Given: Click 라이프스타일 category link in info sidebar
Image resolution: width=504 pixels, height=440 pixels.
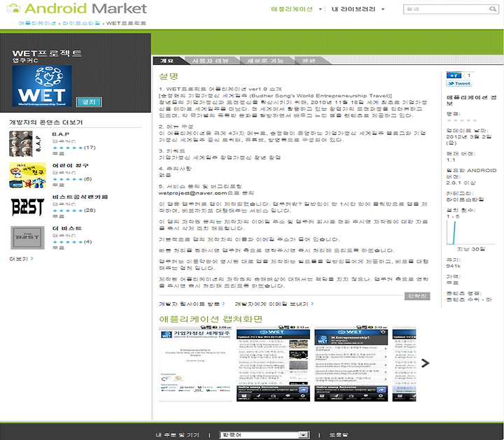Looking at the screenshot, I should point(465,199).
